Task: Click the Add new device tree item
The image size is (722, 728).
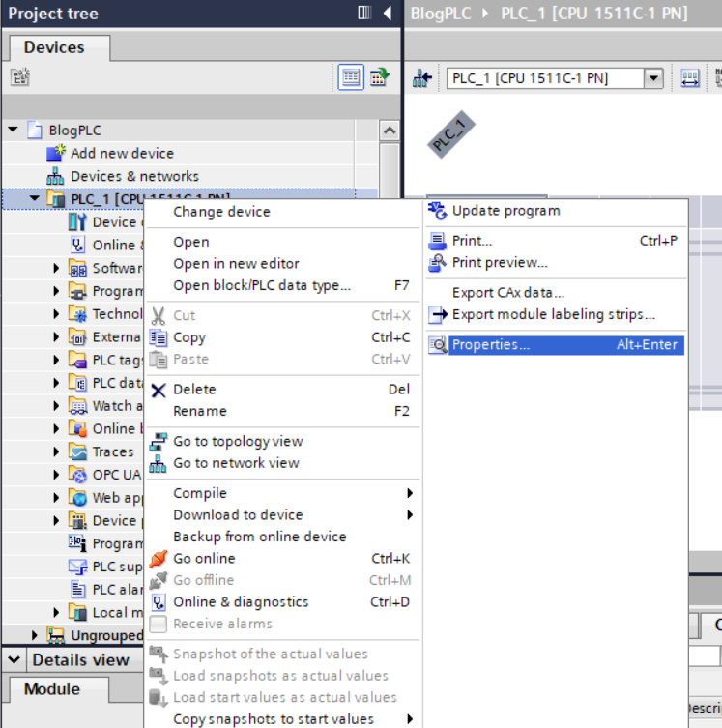Action: click(122, 153)
